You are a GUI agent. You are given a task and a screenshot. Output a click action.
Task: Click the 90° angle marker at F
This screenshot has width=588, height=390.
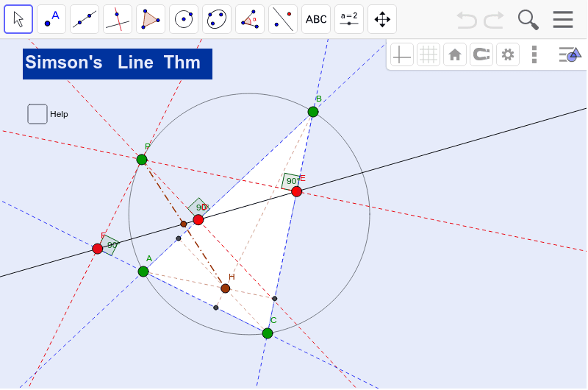(110, 245)
